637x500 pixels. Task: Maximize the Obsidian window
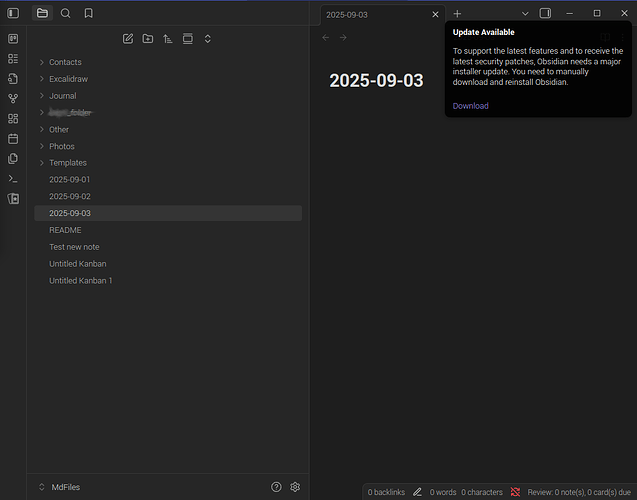click(597, 13)
